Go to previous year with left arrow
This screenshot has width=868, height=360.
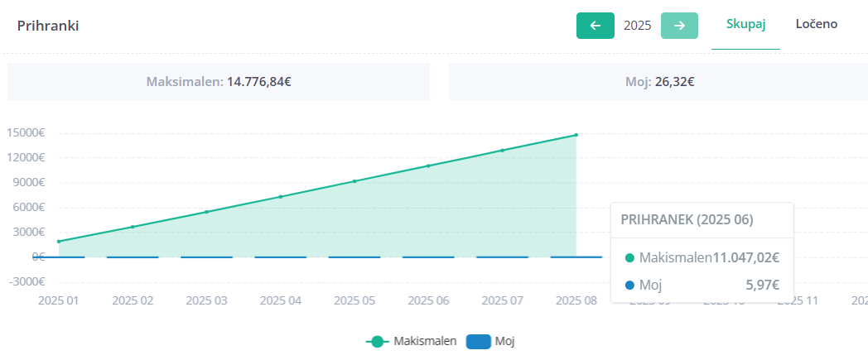tap(595, 26)
